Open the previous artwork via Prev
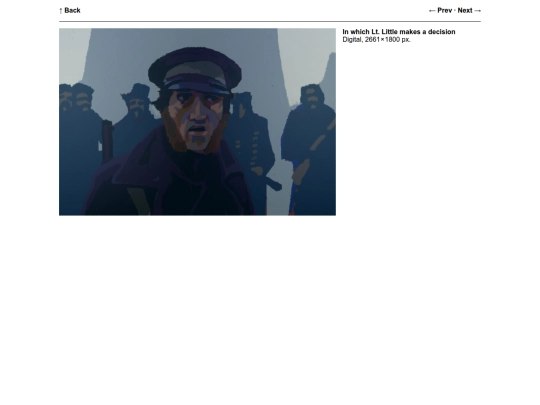Image resolution: width=540 pixels, height=405 pixels. [440, 10]
